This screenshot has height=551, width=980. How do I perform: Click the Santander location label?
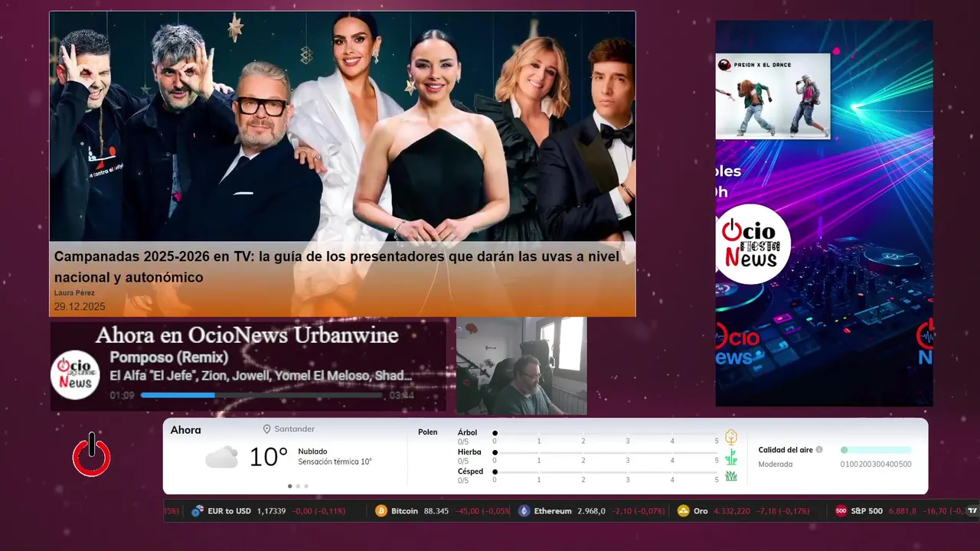[295, 429]
